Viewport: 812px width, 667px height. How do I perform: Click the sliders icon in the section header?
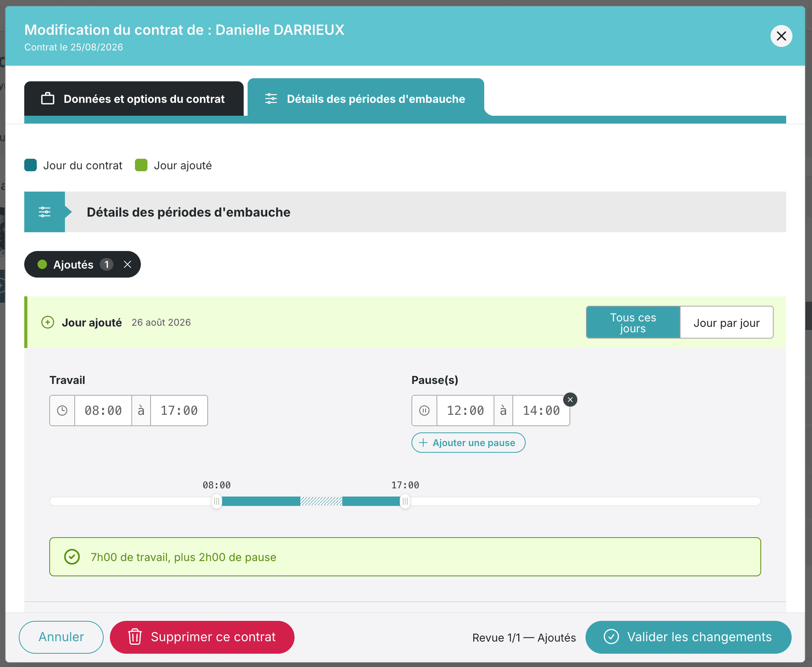45,212
